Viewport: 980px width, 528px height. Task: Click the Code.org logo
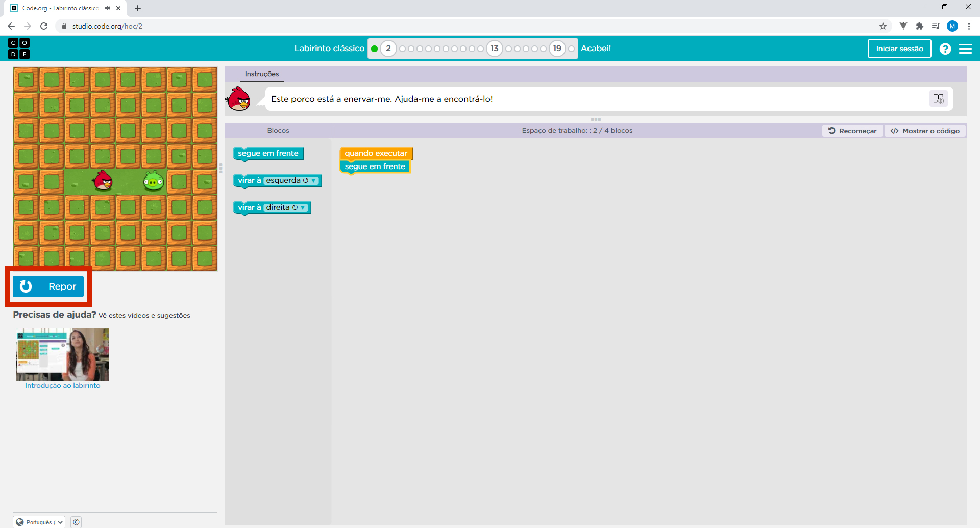(19, 49)
